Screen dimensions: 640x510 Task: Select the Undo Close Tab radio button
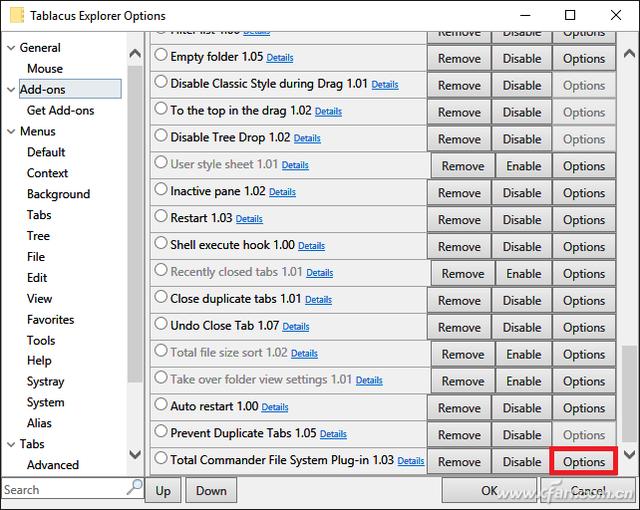pyautogui.click(x=161, y=324)
